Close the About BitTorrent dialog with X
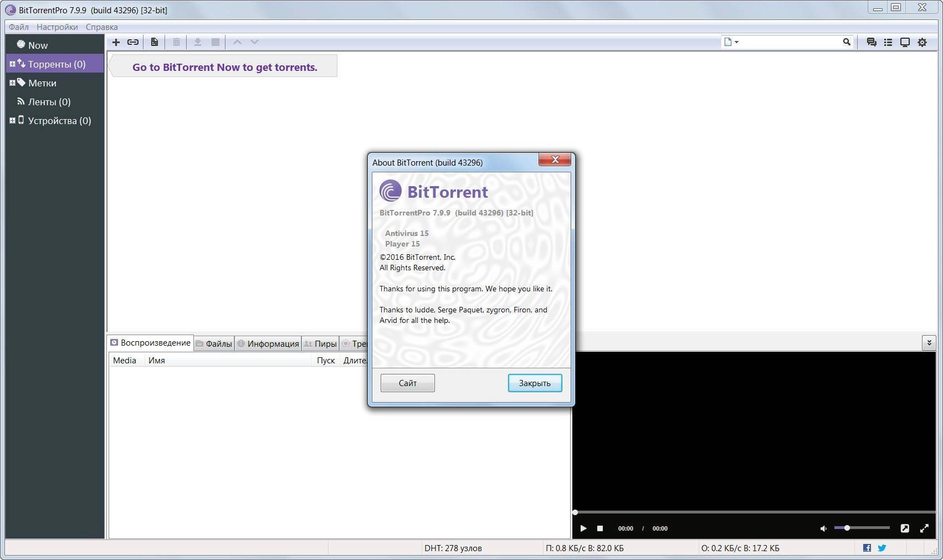This screenshot has height=560, width=943. [x=555, y=160]
